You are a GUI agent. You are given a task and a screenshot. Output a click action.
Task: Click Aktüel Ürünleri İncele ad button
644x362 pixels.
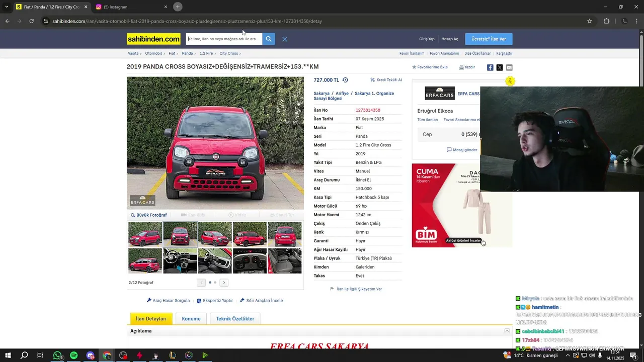pyautogui.click(x=463, y=240)
